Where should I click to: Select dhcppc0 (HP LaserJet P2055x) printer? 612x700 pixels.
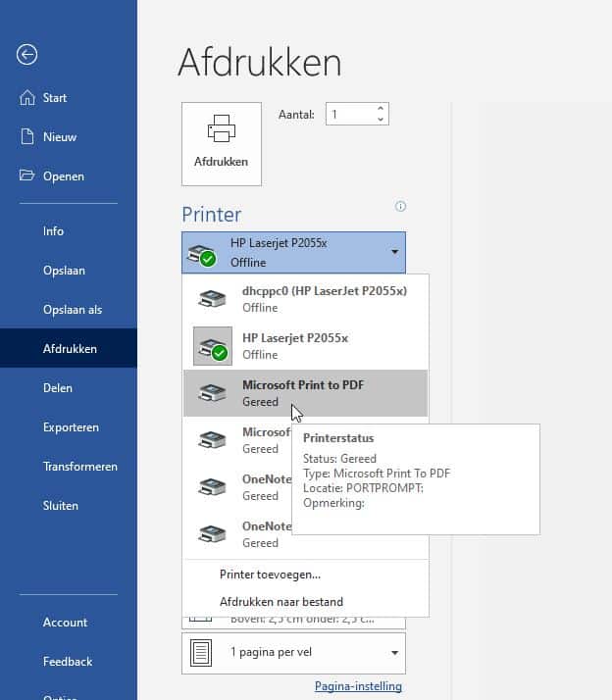[x=306, y=299]
